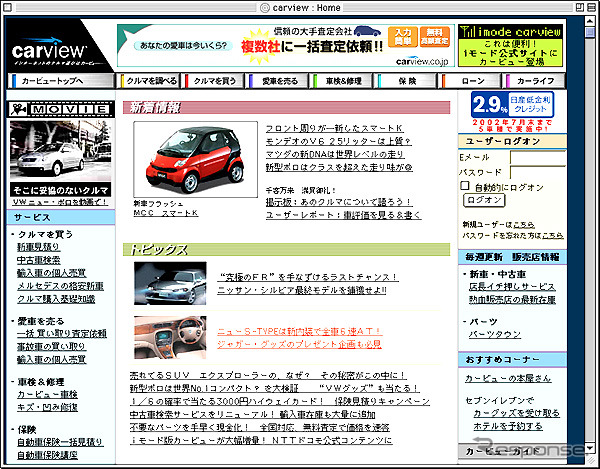Open link マツダの新DNAは世界レベルの走り

(x=335, y=154)
